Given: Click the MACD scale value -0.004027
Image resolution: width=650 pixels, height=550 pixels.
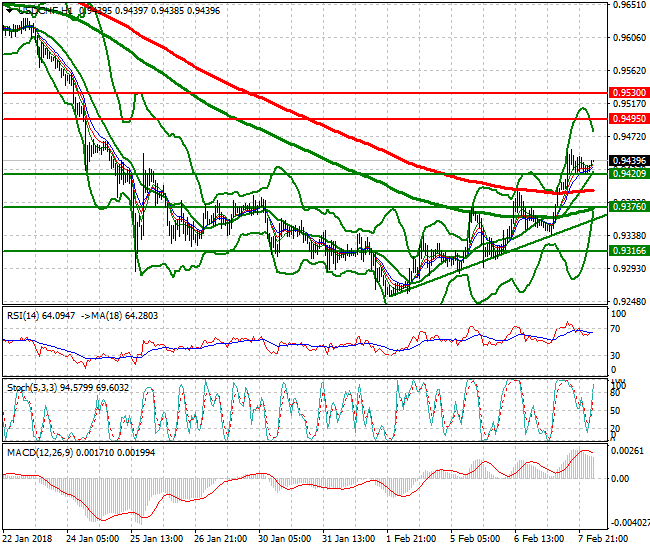Looking at the screenshot, I should (x=630, y=523).
